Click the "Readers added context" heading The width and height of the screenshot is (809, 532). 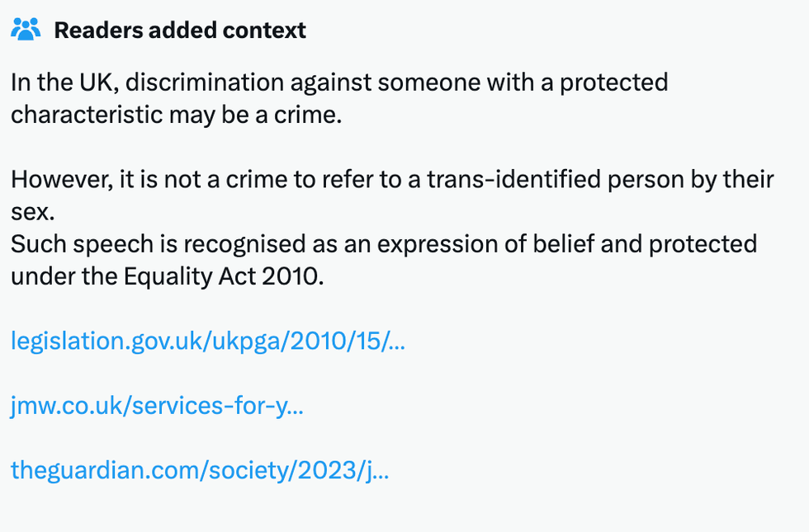tap(180, 31)
